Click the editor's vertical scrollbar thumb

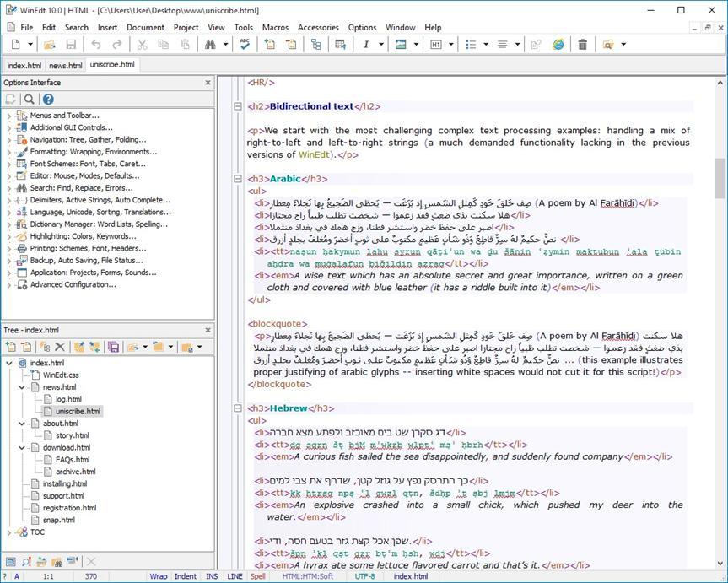tap(720, 177)
